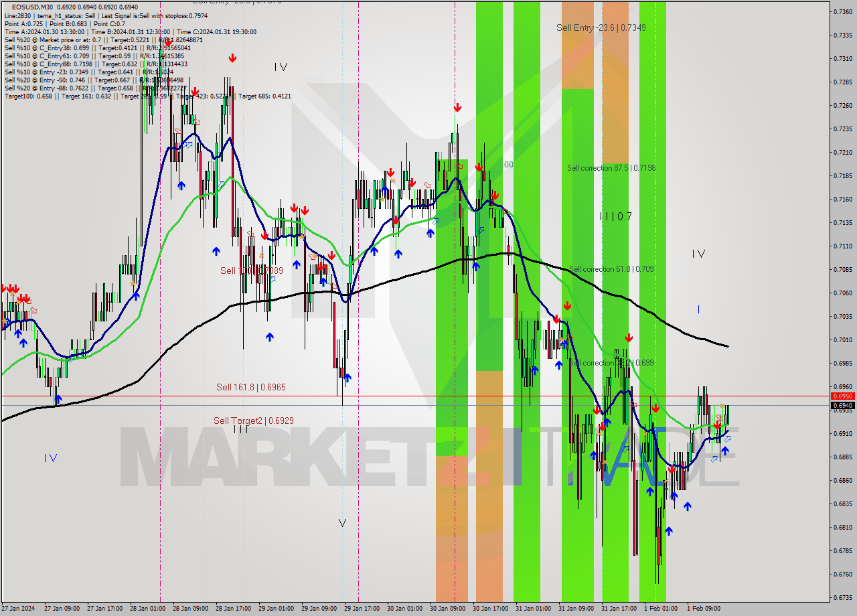Click the 'Sell Entry -23.6 | 0.7349' label

coord(601,27)
